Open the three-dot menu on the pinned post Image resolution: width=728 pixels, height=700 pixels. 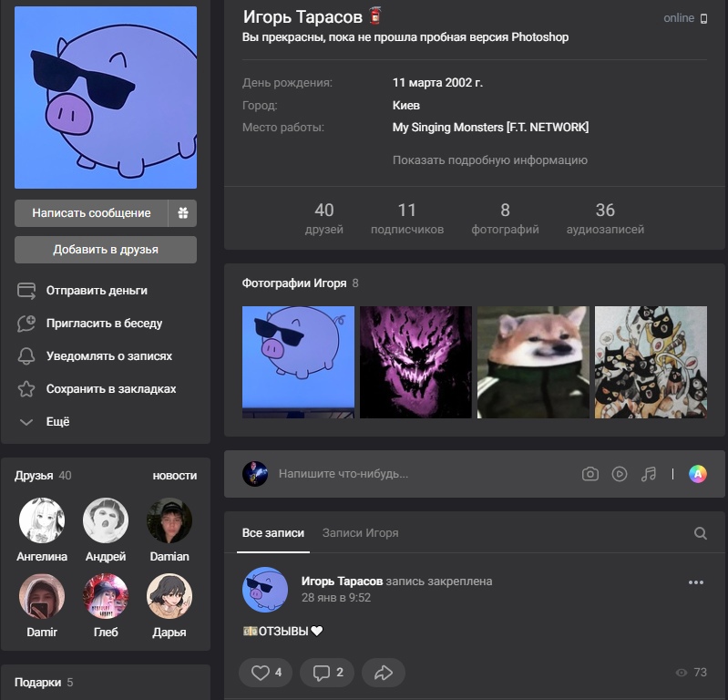click(696, 582)
